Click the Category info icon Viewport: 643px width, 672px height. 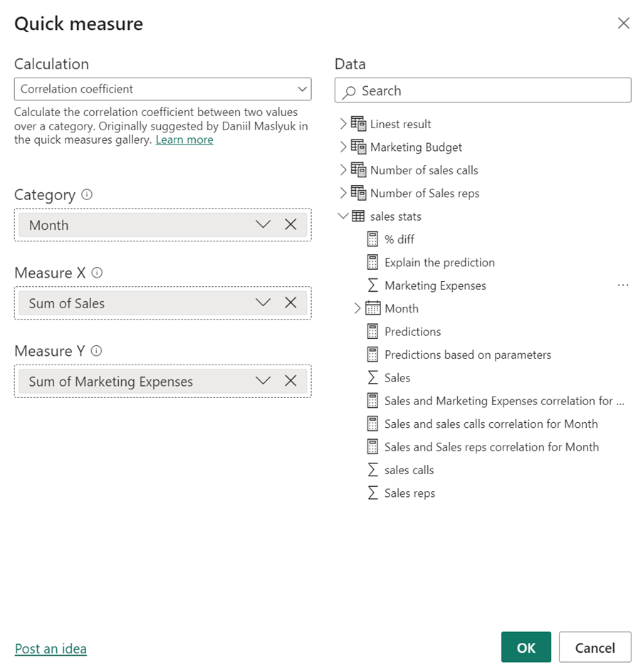(87, 195)
